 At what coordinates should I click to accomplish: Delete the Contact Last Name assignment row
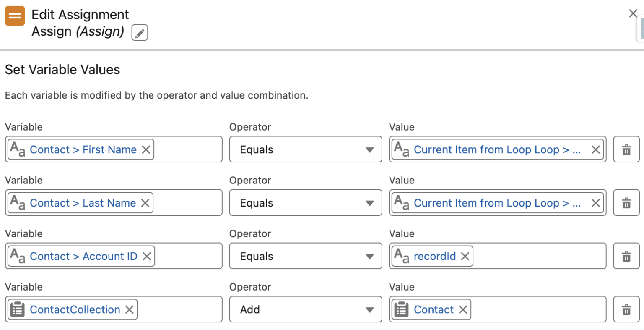[626, 203]
